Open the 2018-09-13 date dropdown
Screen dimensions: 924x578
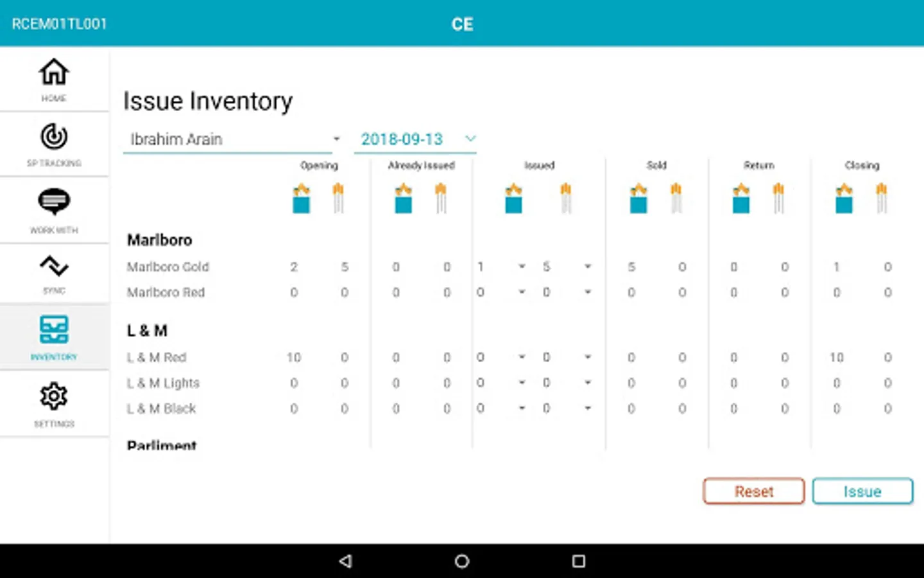[x=416, y=139]
